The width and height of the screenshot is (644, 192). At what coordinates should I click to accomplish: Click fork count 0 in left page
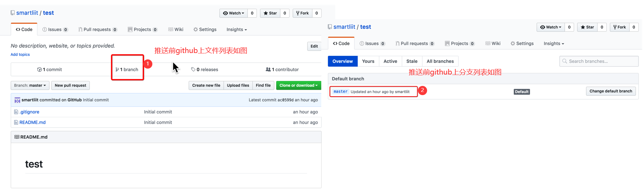[317, 13]
